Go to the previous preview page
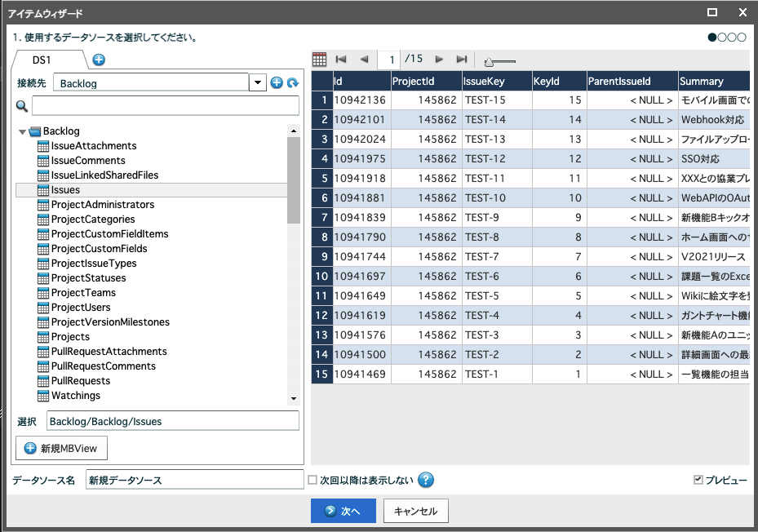 pos(364,60)
